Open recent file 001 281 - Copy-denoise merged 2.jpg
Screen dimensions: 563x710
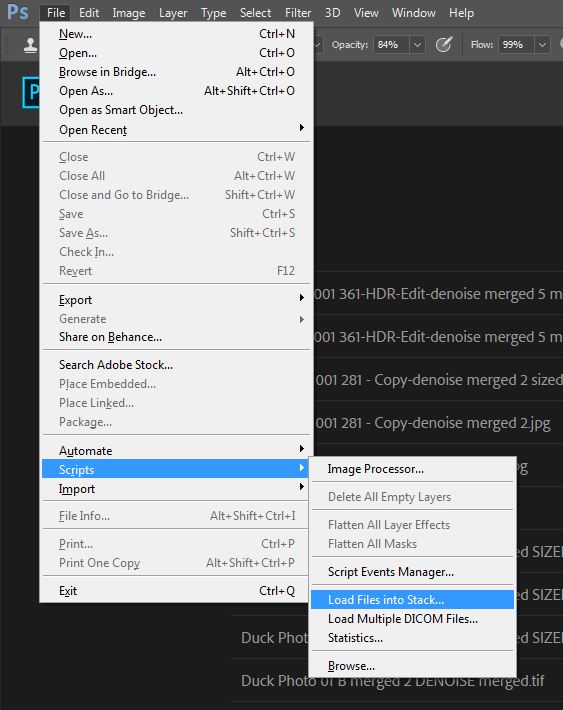433,423
